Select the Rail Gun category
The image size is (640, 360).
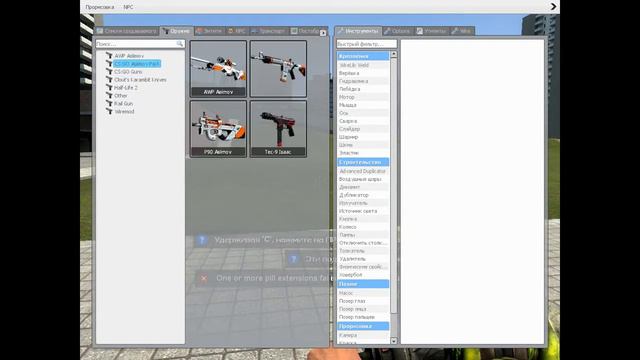pyautogui.click(x=124, y=104)
